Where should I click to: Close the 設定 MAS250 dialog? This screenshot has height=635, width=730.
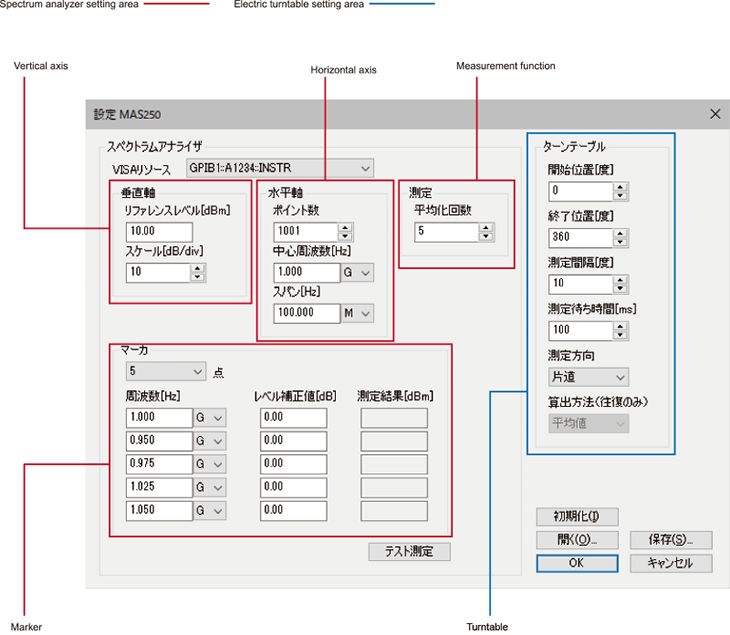coord(715,114)
